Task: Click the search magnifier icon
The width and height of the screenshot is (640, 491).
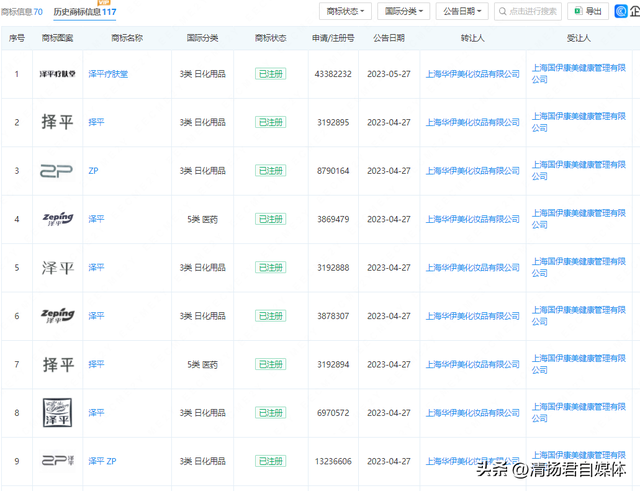Action: coord(502,11)
